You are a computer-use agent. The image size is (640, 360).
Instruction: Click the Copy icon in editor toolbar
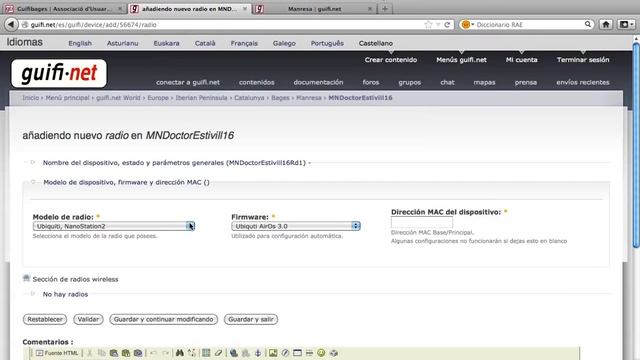tap(102, 353)
